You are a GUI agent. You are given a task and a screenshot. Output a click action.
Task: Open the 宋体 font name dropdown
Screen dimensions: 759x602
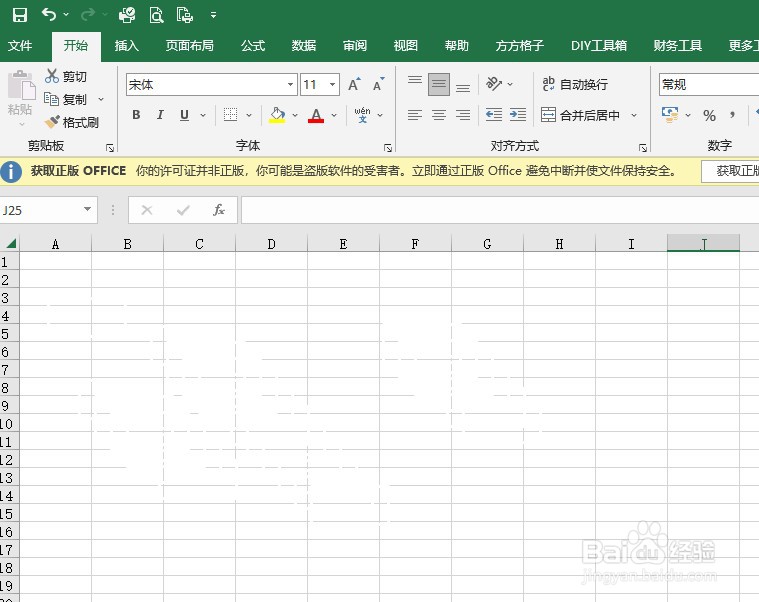click(x=290, y=85)
